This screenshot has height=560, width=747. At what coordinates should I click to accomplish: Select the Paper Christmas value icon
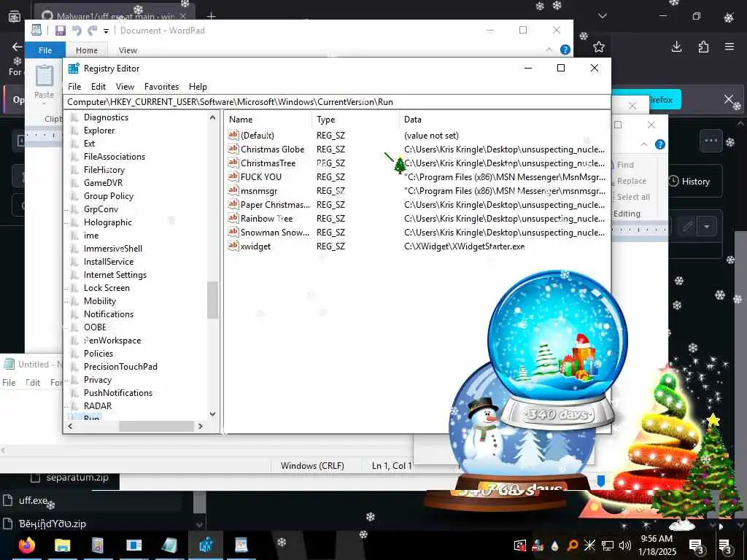point(233,204)
